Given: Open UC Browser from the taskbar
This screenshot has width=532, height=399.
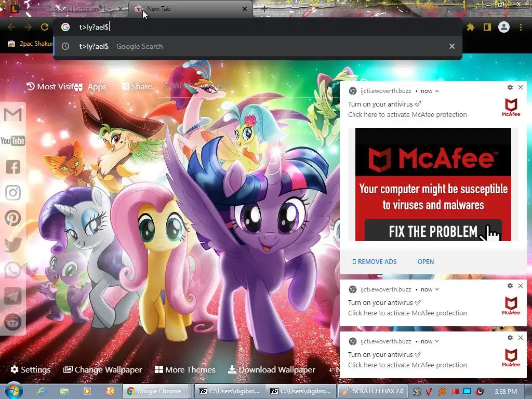Looking at the screenshot, I should pos(110,391).
